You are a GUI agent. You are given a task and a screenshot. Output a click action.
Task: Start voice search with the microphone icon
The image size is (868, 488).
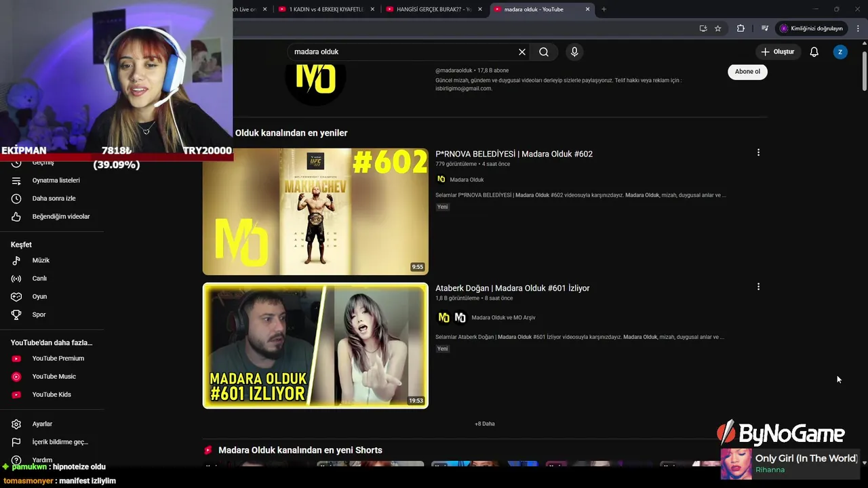(x=574, y=52)
